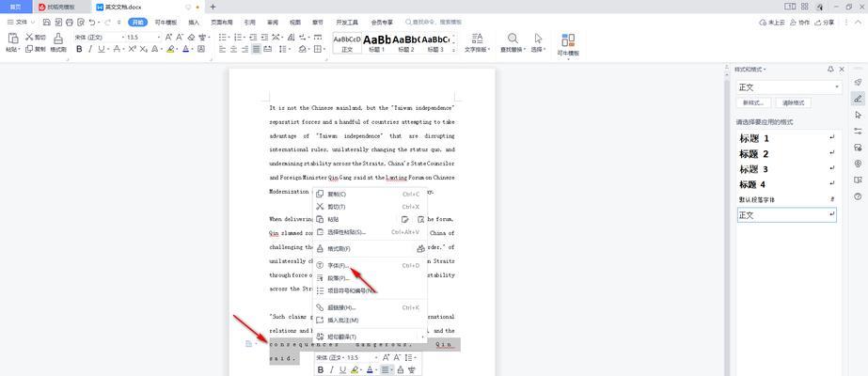
Task: Click the Undo arrow icon
Action: tap(91, 23)
